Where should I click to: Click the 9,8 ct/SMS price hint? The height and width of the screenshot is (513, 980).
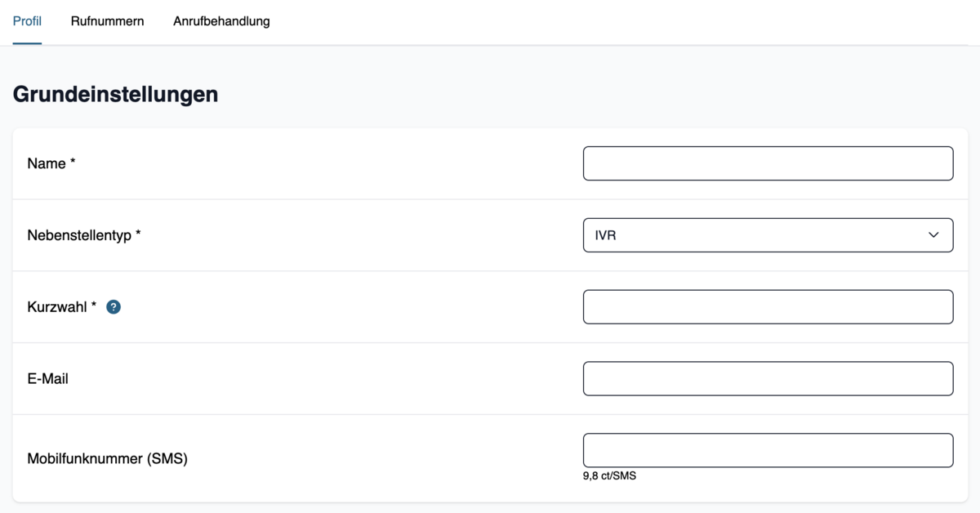tap(609, 476)
